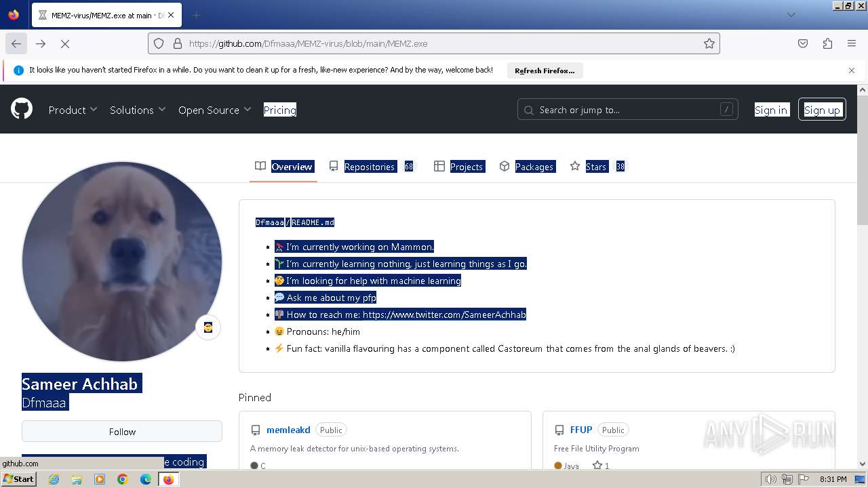Screen dimensions: 868x488
Task: Select the Overview tab
Action: [x=283, y=167]
